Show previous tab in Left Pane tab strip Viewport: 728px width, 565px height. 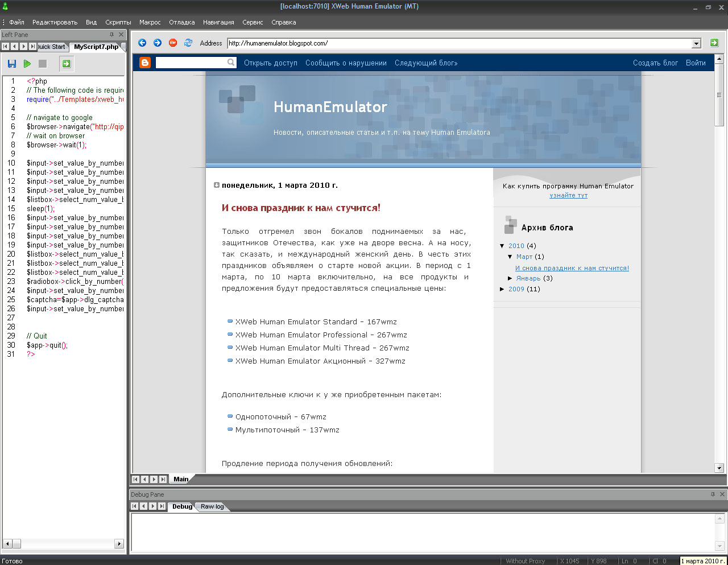pos(15,47)
